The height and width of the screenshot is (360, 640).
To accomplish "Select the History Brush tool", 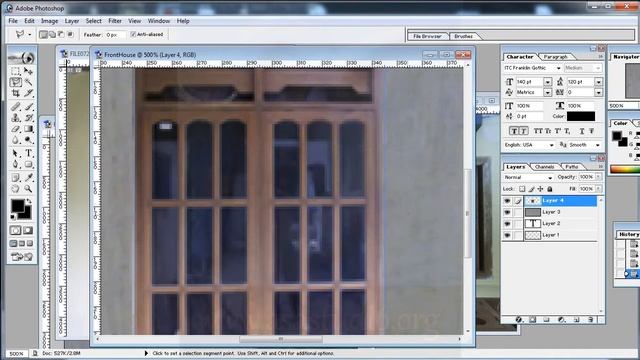I will coord(28,118).
